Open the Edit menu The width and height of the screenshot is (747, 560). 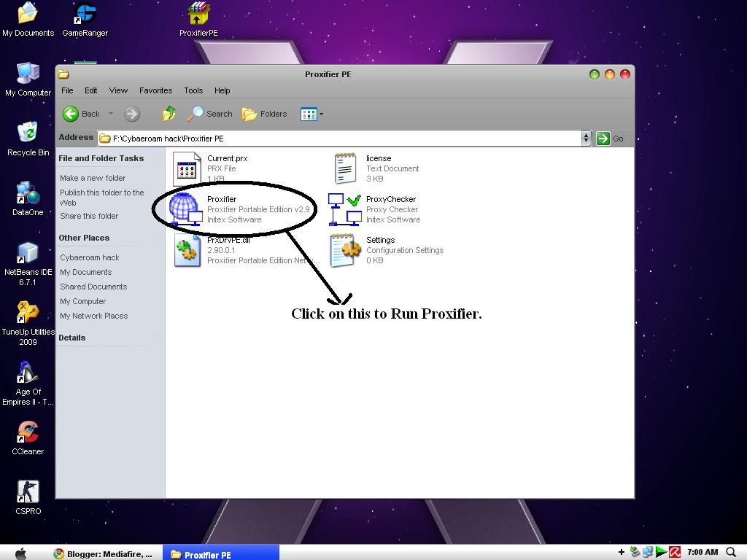pyautogui.click(x=90, y=90)
